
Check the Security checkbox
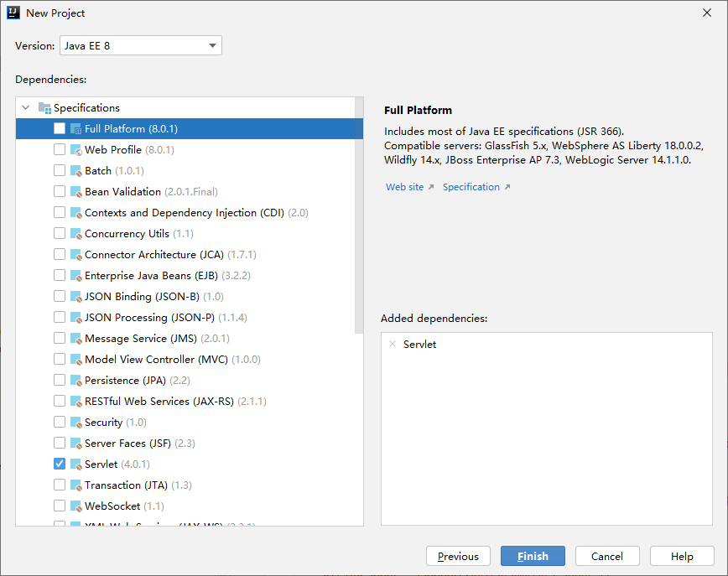click(60, 423)
